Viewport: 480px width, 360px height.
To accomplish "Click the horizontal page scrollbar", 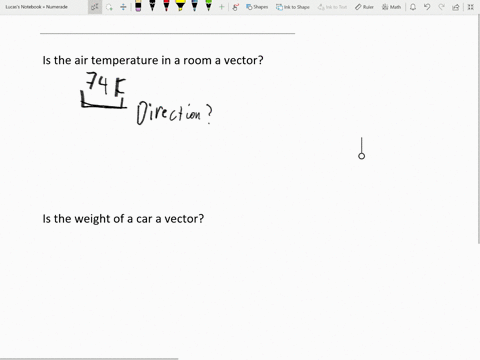I will [x=89, y=359].
